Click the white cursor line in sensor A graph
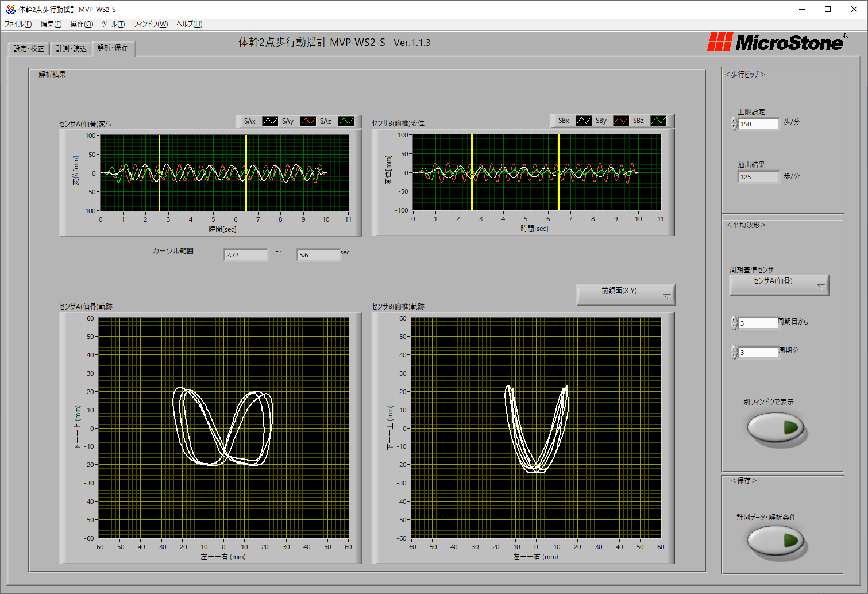The height and width of the screenshot is (594, 868). (x=130, y=173)
